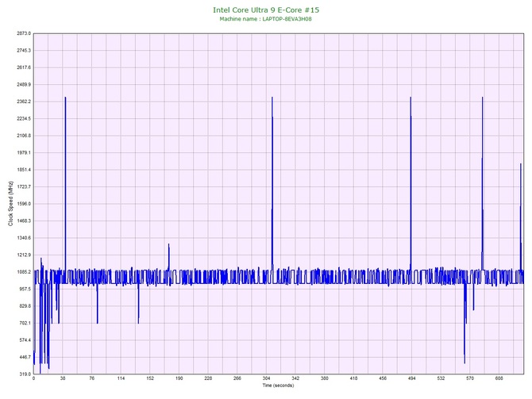The image size is (532, 399).
Task: Click the 2106.8 y-axis value
Action: click(x=24, y=136)
